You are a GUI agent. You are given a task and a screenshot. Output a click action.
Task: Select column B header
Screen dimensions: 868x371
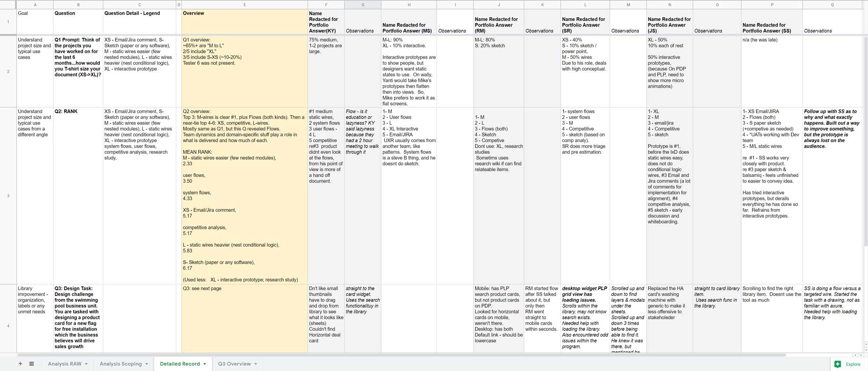coord(78,5)
